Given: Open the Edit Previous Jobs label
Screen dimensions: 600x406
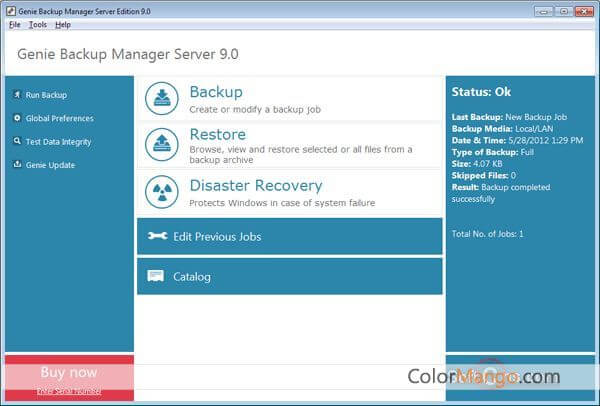Looking at the screenshot, I should pos(217,236).
